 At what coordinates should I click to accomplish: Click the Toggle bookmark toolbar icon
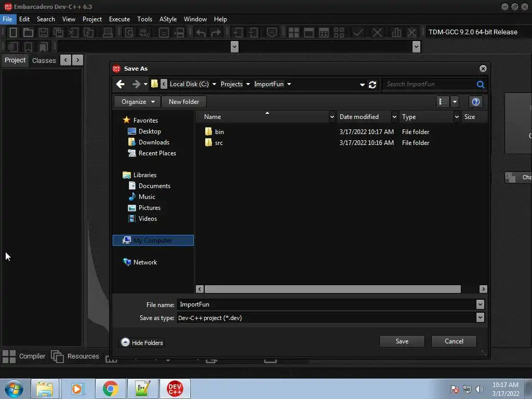click(x=28, y=46)
